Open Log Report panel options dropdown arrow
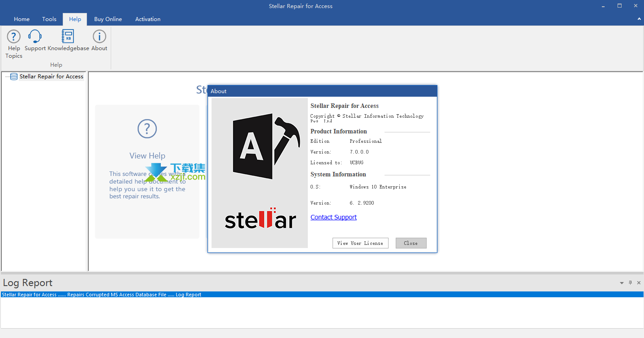This screenshot has width=644, height=338. pyautogui.click(x=622, y=283)
